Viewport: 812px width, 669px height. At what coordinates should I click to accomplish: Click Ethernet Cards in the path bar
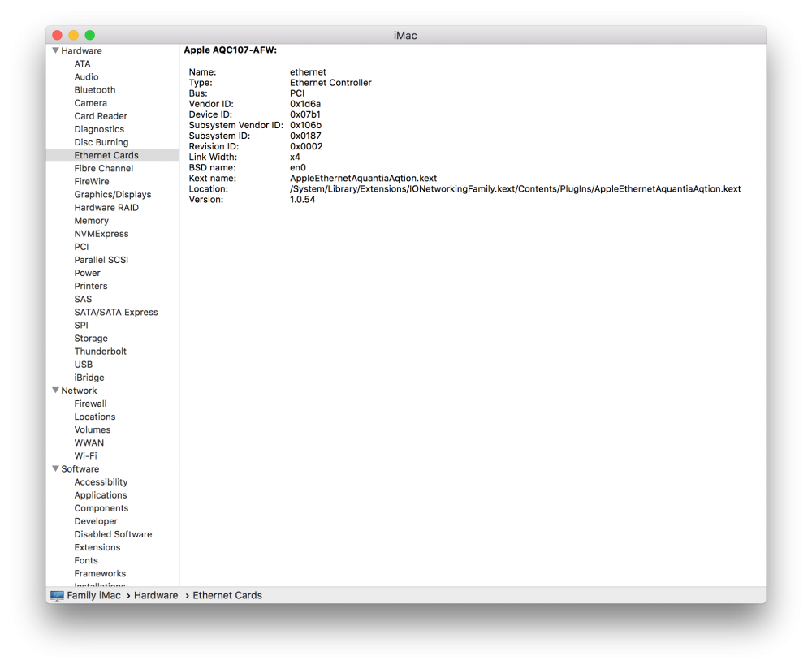[227, 595]
